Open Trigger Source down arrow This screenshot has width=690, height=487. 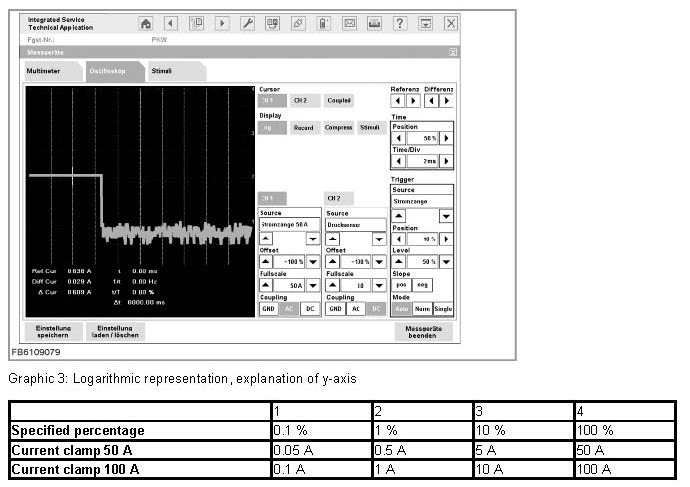pyautogui.click(x=446, y=215)
